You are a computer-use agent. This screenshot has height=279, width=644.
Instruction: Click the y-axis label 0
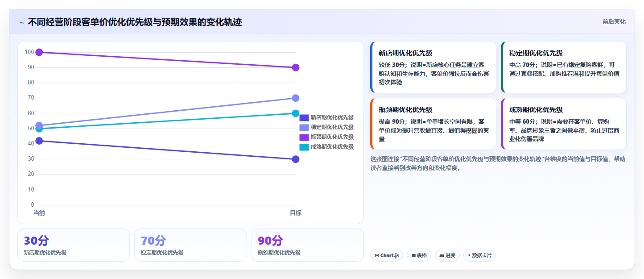[33, 205]
